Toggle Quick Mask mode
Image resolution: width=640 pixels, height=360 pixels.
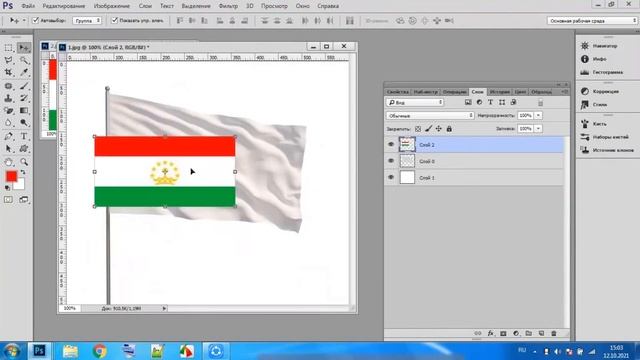(9, 200)
